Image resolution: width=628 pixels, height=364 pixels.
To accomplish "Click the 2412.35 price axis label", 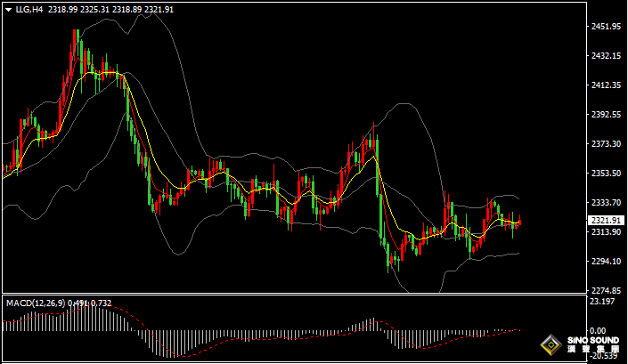I will click(605, 85).
